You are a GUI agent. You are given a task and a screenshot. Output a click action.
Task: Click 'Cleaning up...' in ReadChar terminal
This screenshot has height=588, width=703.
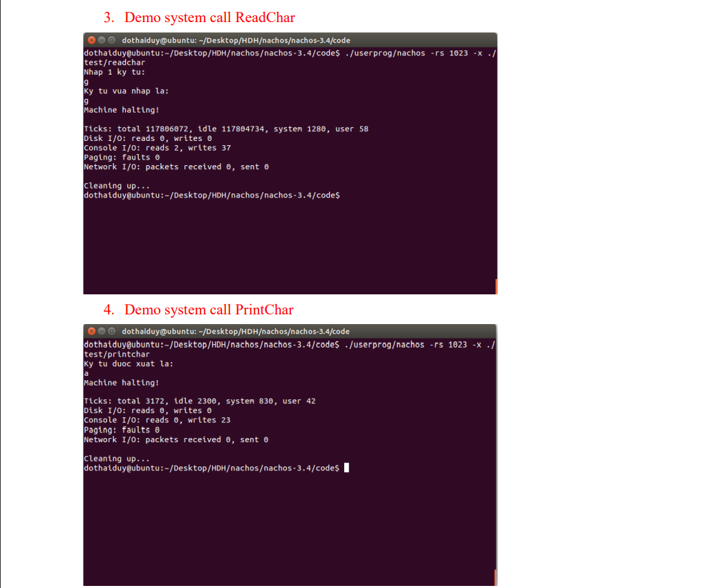pos(117,186)
